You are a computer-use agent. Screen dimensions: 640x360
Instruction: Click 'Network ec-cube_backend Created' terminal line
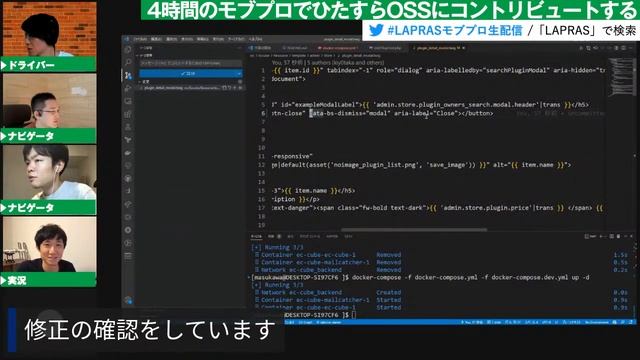pos(328,293)
